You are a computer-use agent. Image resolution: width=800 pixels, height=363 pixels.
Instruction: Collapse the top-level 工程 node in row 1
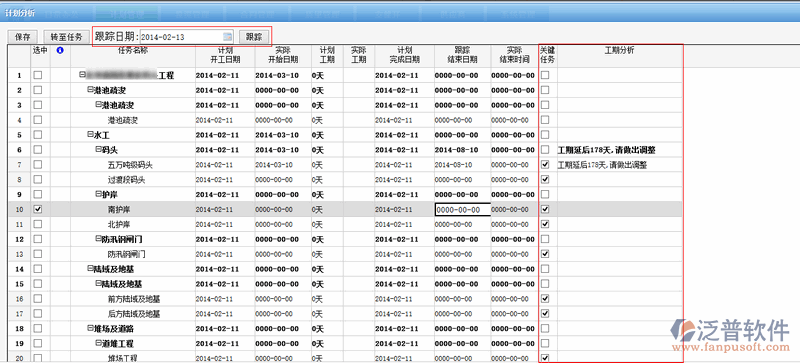coord(82,75)
